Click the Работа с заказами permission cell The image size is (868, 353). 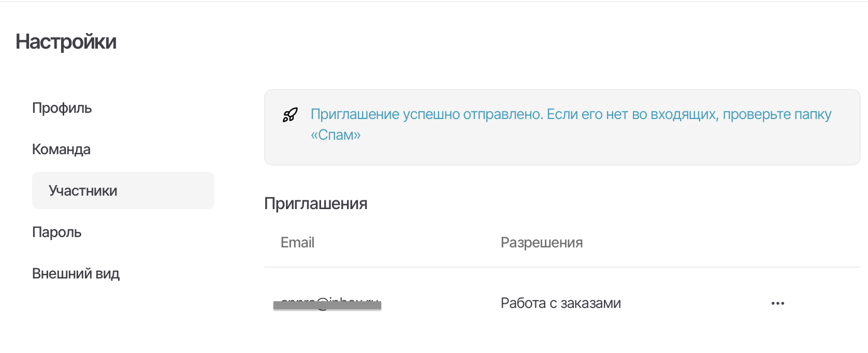click(560, 303)
